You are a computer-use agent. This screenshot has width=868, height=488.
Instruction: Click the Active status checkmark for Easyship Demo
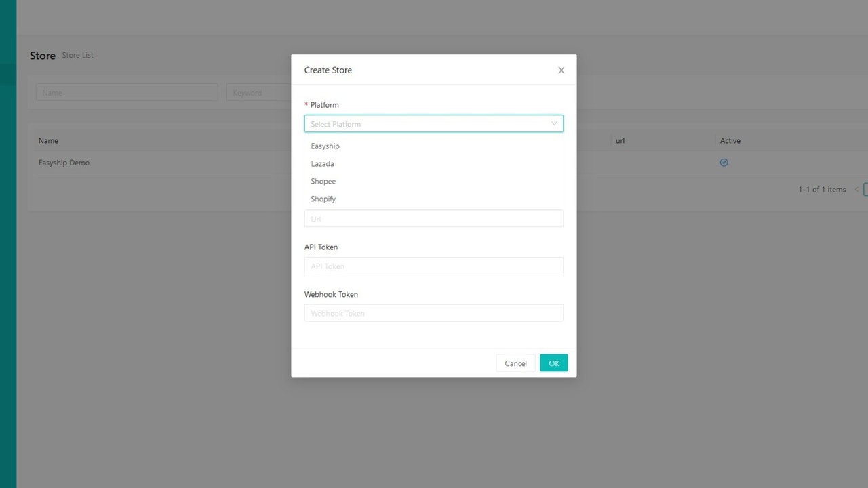click(x=724, y=162)
